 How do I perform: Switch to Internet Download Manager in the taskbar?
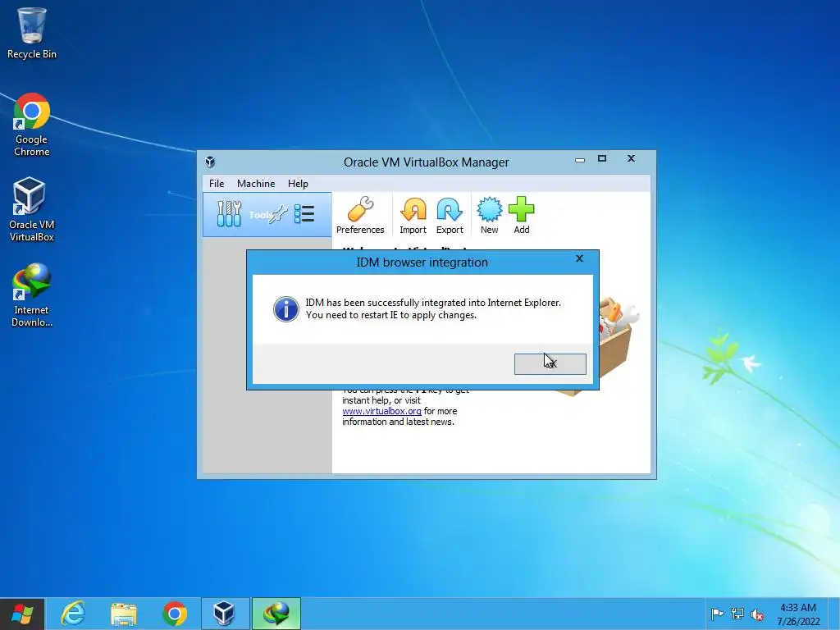pyautogui.click(x=276, y=614)
